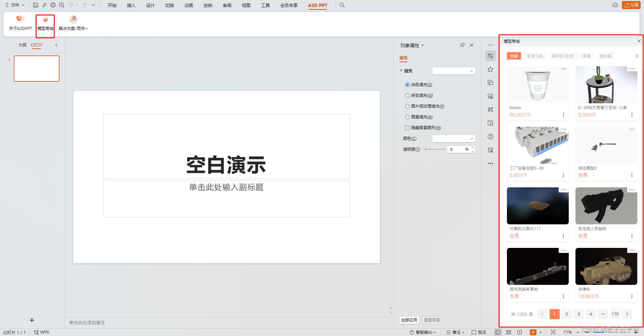Viewport: 644px width, 336px height.
Task: Switch to the 审阅 ribbon tab
Action: tap(227, 5)
